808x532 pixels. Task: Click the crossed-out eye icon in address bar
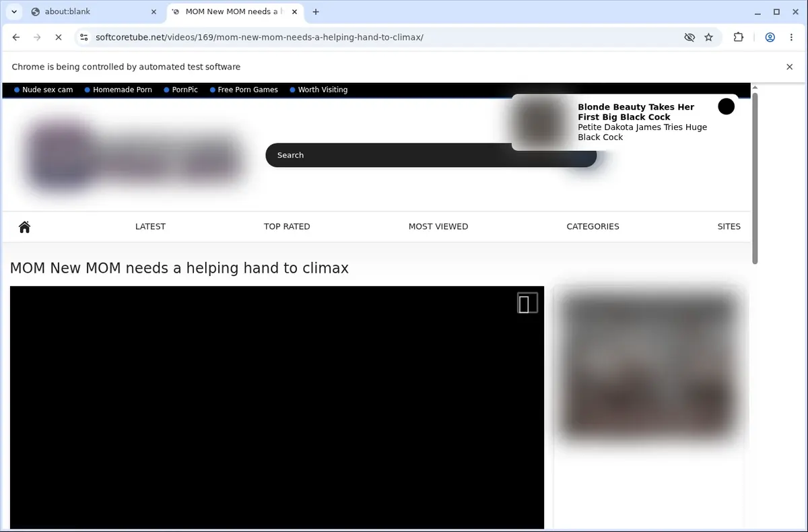(x=689, y=37)
